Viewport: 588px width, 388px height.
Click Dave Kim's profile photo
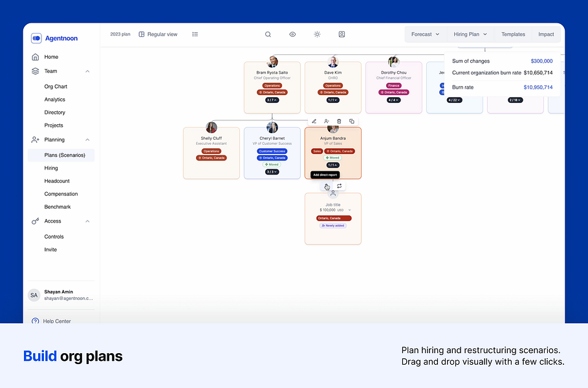pos(333,61)
